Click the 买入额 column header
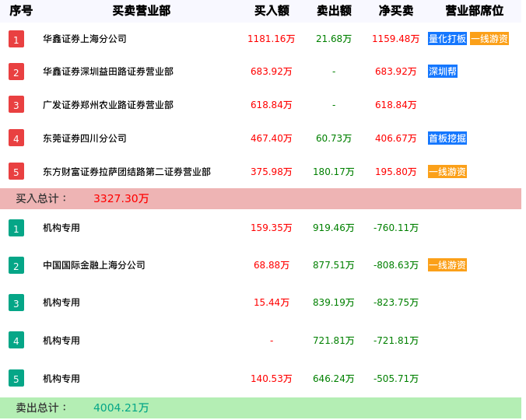Viewport: 526px width, 420px height. (272, 11)
